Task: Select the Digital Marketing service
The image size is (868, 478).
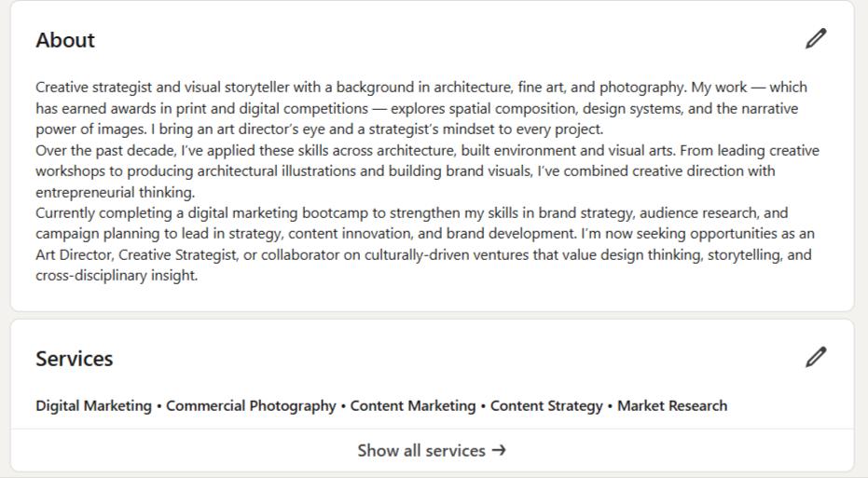Action: click(x=93, y=406)
